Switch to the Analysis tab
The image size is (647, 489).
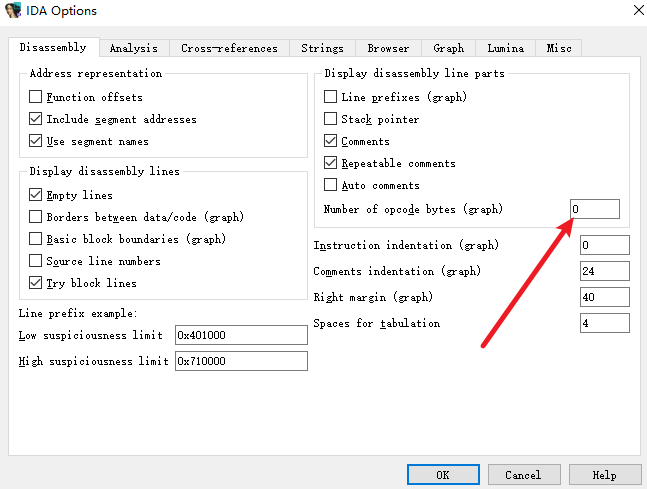134,48
